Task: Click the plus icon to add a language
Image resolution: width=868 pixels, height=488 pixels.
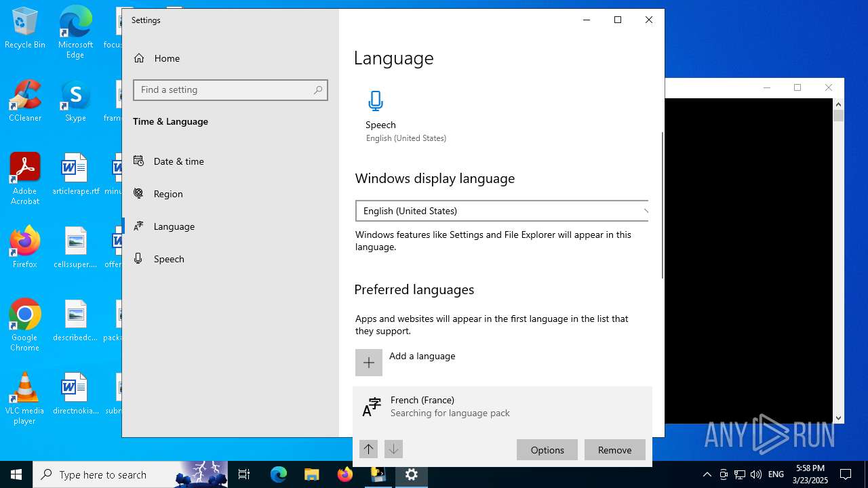Action: [x=369, y=363]
